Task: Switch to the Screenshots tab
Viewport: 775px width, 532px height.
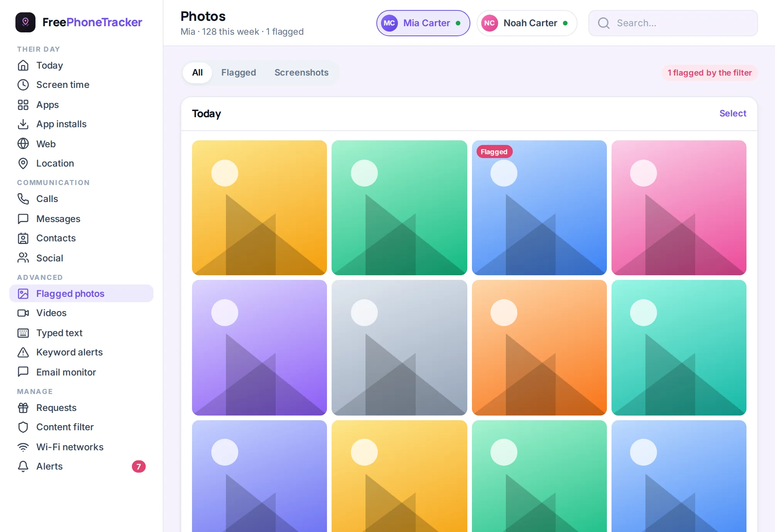Action: coord(302,72)
